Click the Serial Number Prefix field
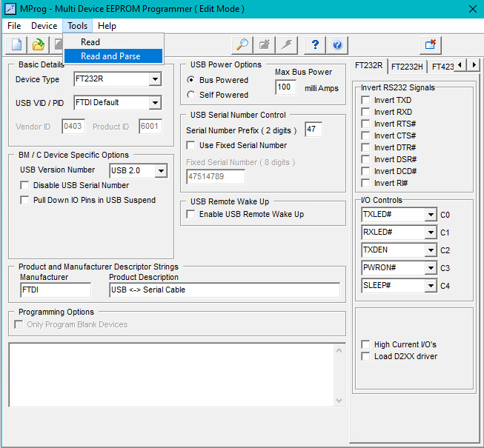 [x=314, y=129]
